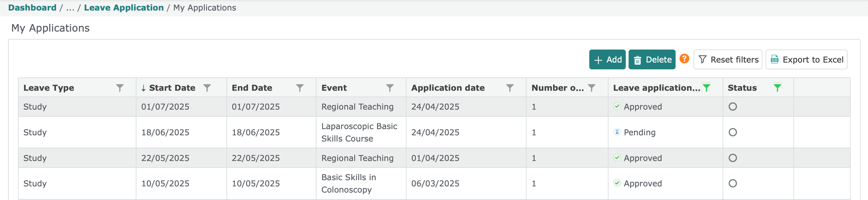This screenshot has height=200, width=868.
Task: Sort by the Start Date column header
Action: tap(172, 88)
